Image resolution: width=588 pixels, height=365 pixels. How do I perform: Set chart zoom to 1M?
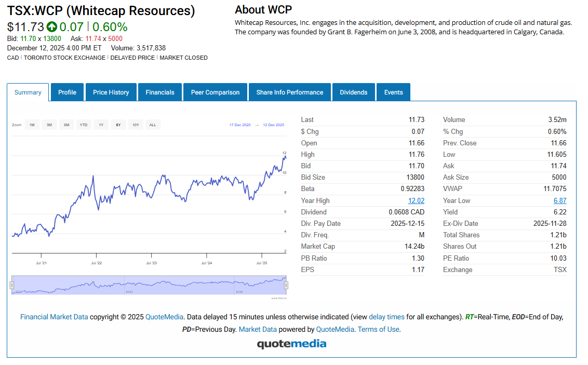tap(32, 125)
